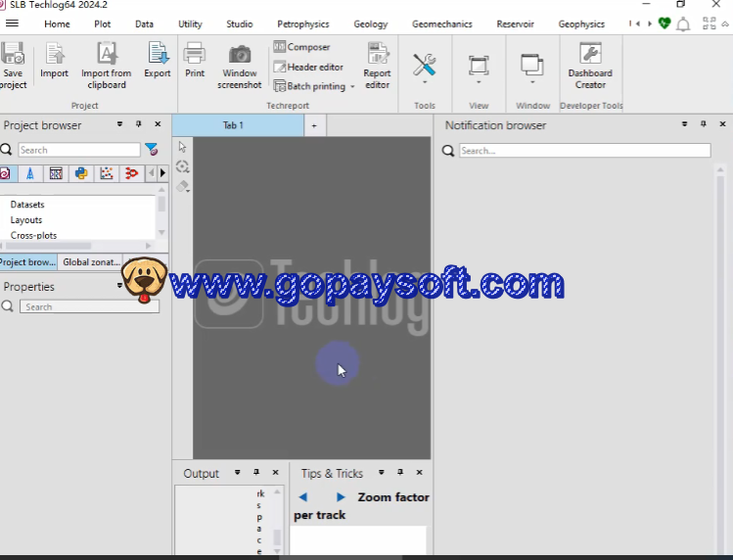Viewport: 733px width, 560px height.
Task: Select the eraser tool in workspace toolbar
Action: point(182,187)
